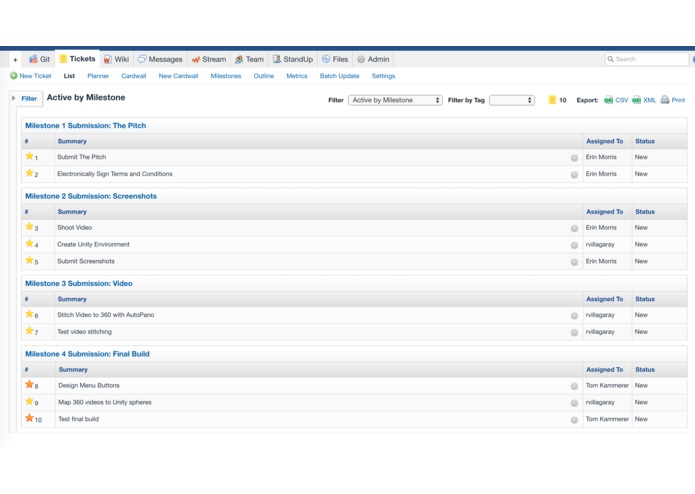Viewport: 695px width, 494px height.
Task: Open gear menu for Shoot Video
Action: [x=574, y=228]
